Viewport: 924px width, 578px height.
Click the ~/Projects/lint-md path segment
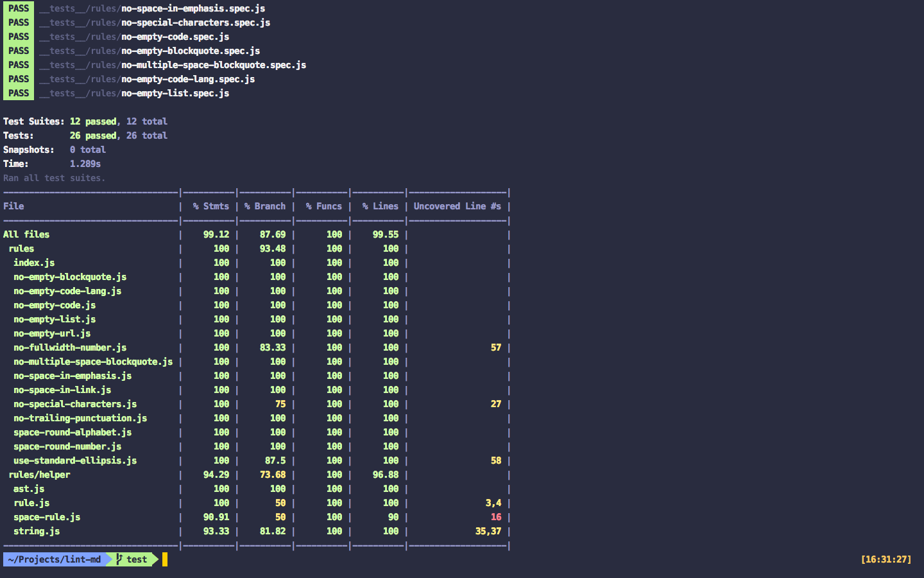pos(55,559)
